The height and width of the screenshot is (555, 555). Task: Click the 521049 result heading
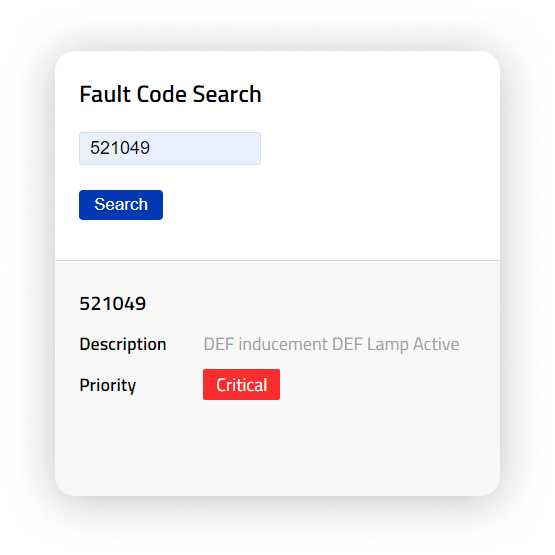[113, 304]
